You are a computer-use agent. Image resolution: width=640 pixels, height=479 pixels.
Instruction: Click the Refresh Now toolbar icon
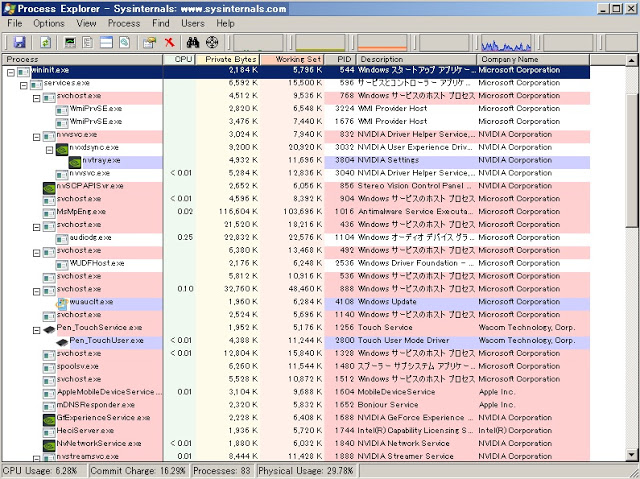tap(45, 42)
